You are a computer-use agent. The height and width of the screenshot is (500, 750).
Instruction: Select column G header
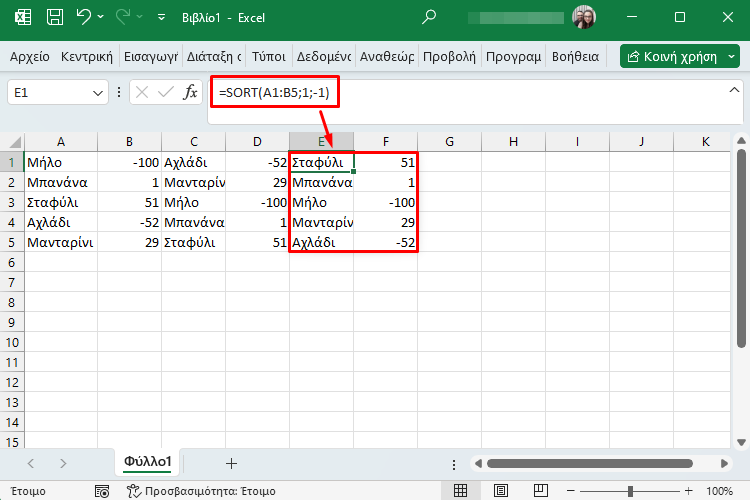(x=450, y=142)
